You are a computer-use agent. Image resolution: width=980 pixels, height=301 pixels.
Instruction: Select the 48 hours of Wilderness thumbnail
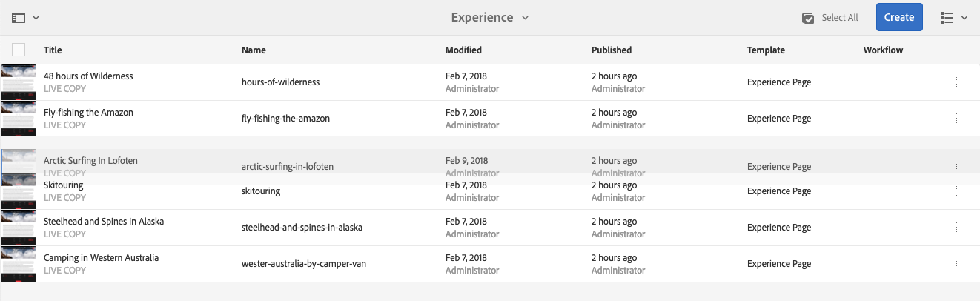point(19,82)
